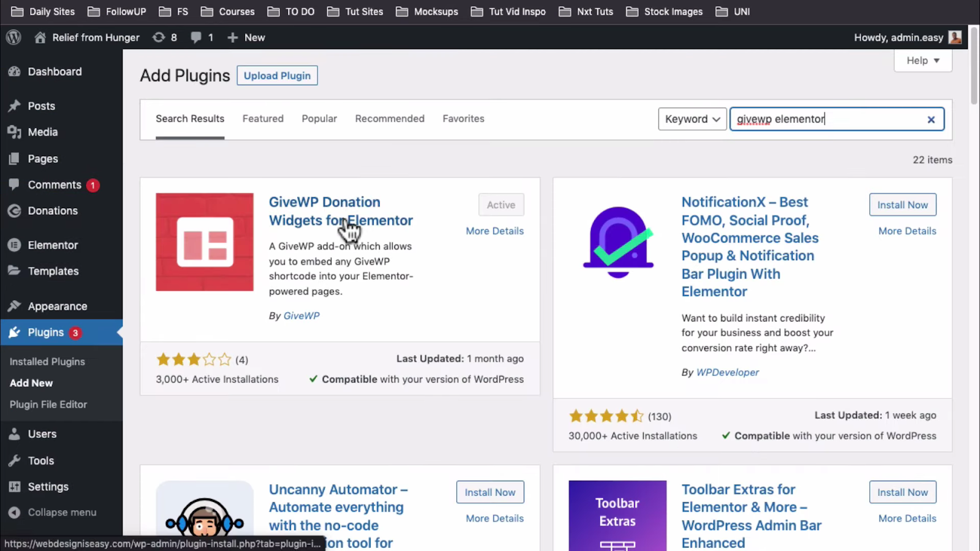Click the Appearance paintbrush icon
This screenshot has width=980, height=551.
click(x=15, y=306)
